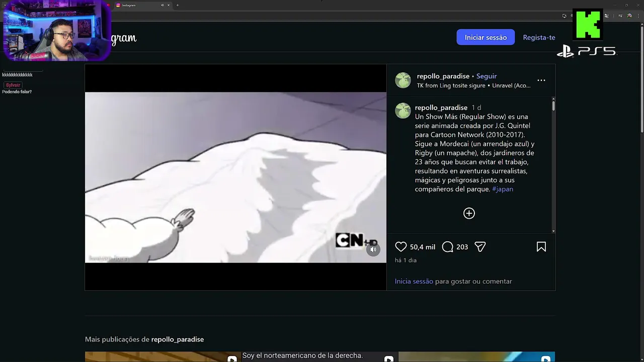Click Sylvstr's chat username badge
The width and height of the screenshot is (644, 362).
click(x=13, y=85)
